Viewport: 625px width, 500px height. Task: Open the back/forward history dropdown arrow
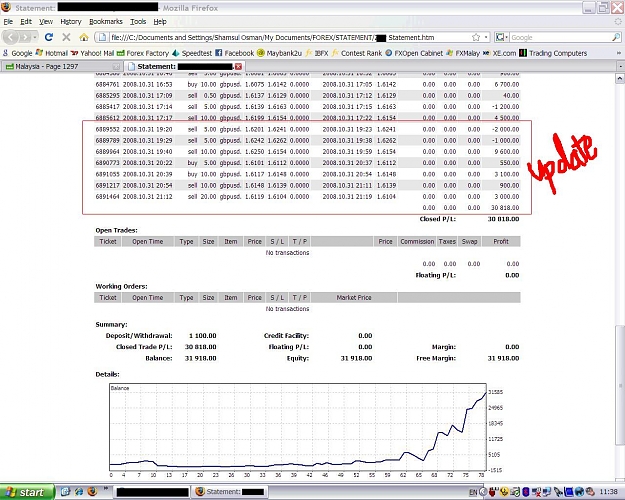tap(35, 37)
